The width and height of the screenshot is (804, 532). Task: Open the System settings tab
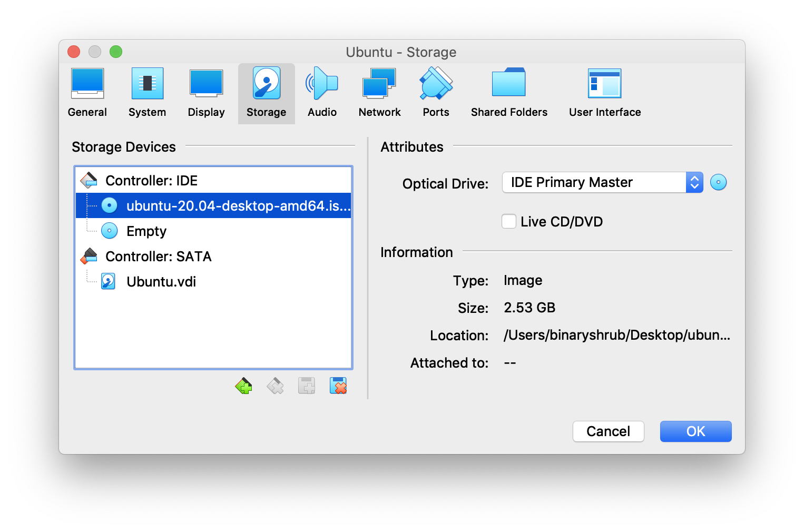(148, 93)
